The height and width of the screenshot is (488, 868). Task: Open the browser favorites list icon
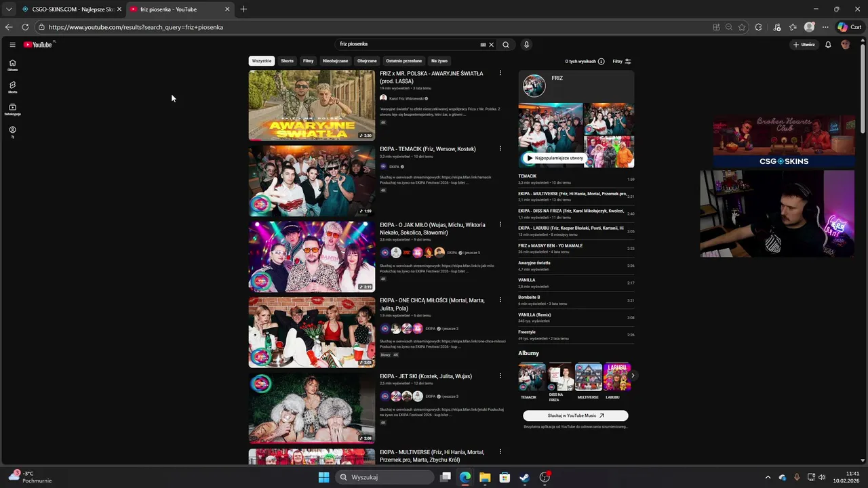click(793, 27)
